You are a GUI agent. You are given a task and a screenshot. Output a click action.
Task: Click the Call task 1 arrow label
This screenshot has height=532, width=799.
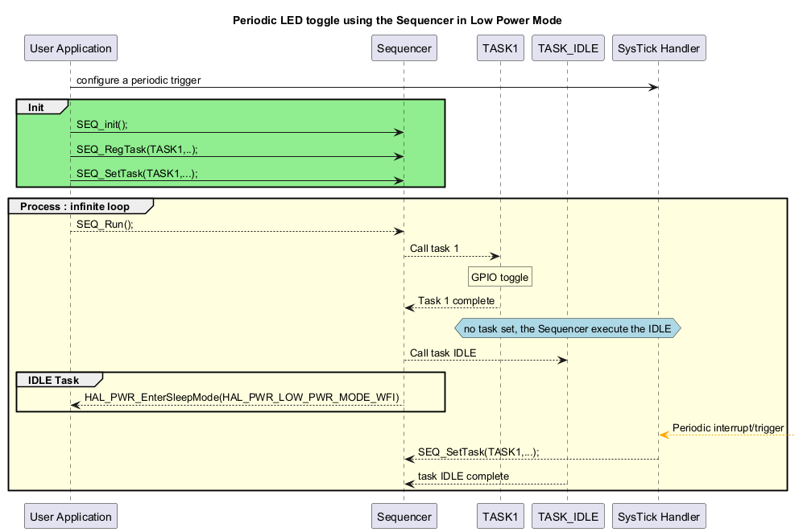433,249
